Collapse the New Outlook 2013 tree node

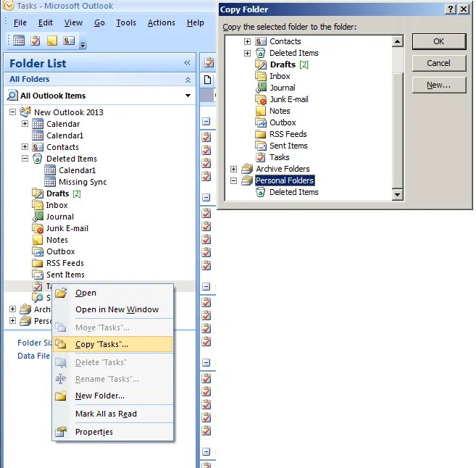12,112
